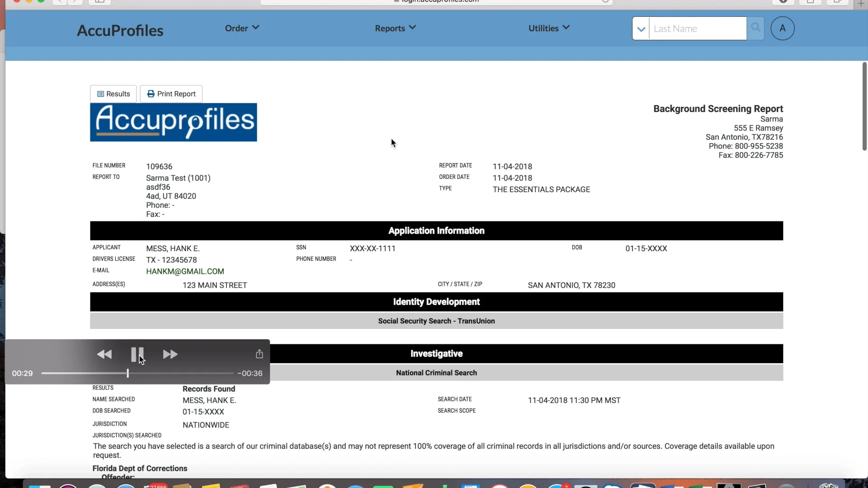Viewport: 868px width, 488px height.
Task: Click the page vertical scrollbar
Action: 864,107
